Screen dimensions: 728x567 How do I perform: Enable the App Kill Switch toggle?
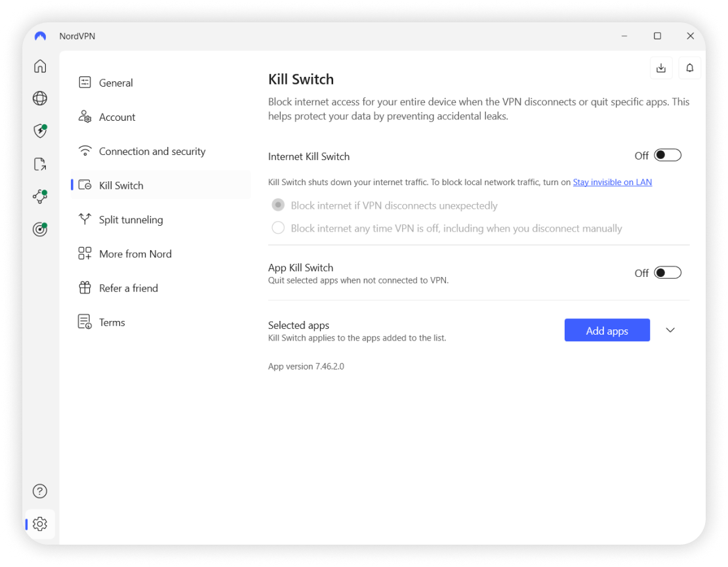668,273
